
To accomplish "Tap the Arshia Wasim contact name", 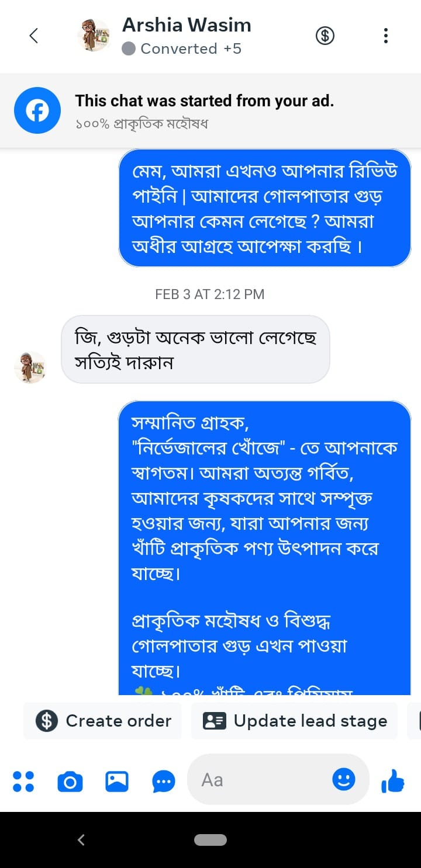I will 186,25.
